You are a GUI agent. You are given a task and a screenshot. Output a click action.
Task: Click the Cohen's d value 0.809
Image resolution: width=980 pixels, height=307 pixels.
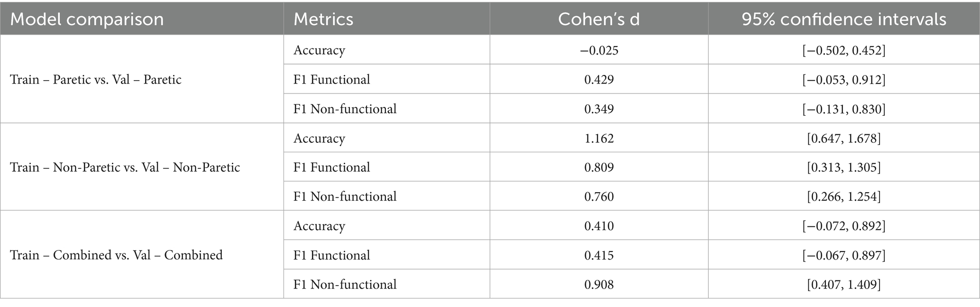[599, 167]
